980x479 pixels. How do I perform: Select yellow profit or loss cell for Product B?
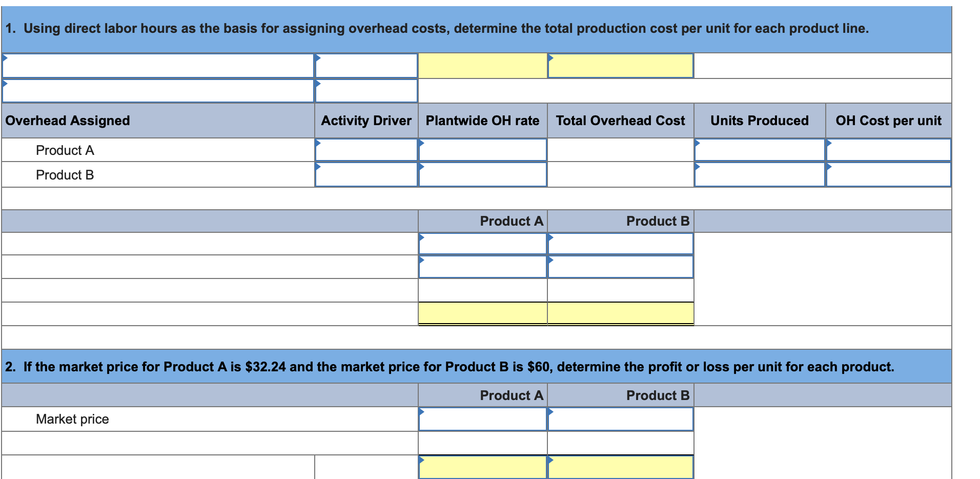621,467
